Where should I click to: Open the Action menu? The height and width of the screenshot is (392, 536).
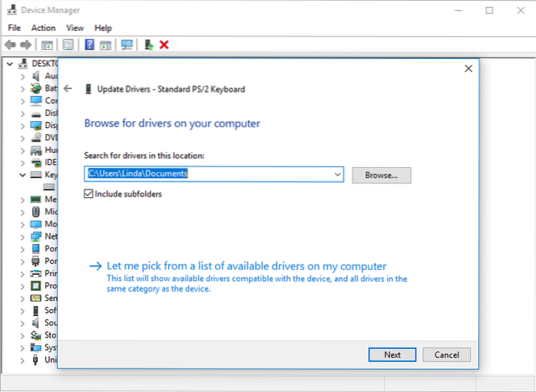(x=43, y=28)
